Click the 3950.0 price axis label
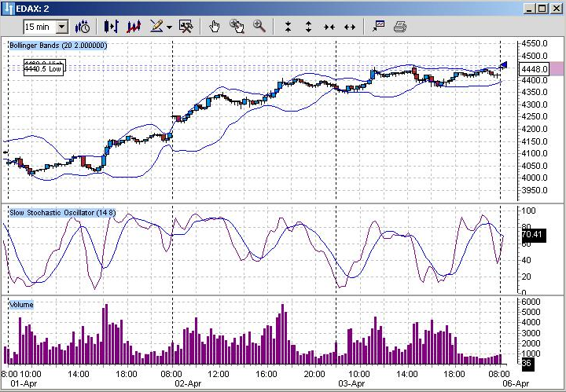Viewport: 566px width, 392px height. pyautogui.click(x=535, y=190)
